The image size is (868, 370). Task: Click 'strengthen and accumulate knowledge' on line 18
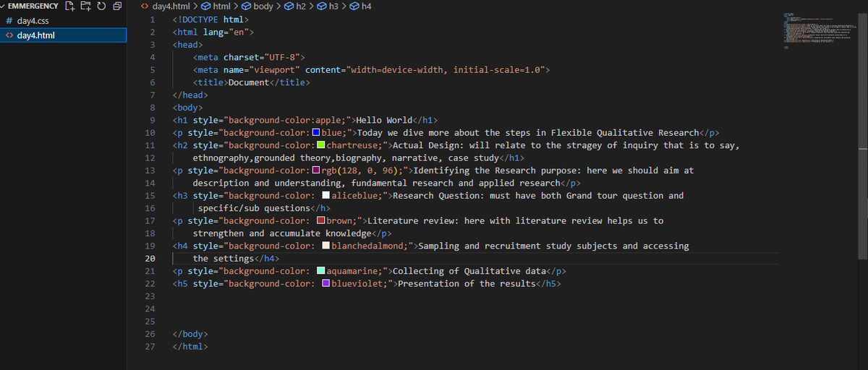(282, 233)
